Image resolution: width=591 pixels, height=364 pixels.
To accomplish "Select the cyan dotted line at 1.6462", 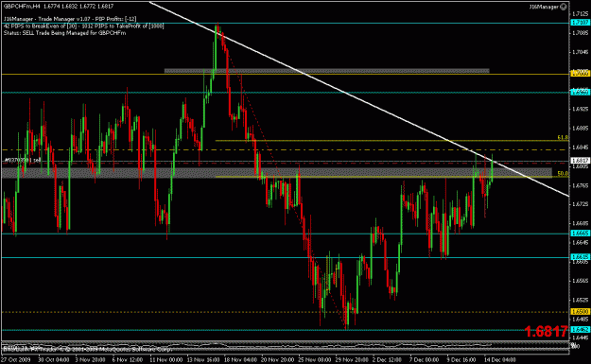I will [285, 330].
